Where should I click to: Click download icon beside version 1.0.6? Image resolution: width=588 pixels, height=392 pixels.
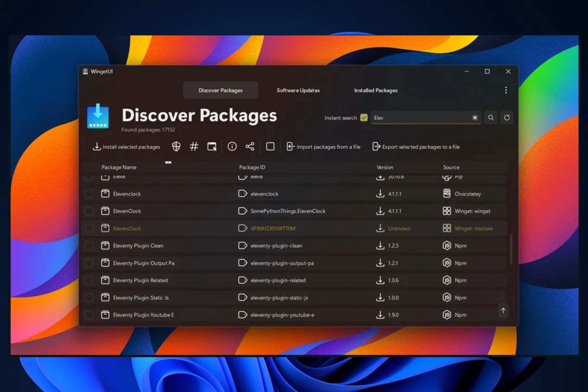[x=380, y=280]
